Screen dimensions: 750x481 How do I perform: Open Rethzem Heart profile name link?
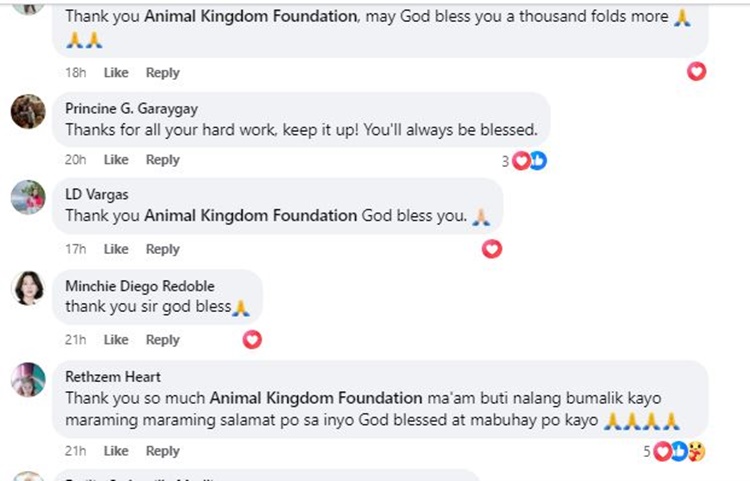[x=113, y=377]
